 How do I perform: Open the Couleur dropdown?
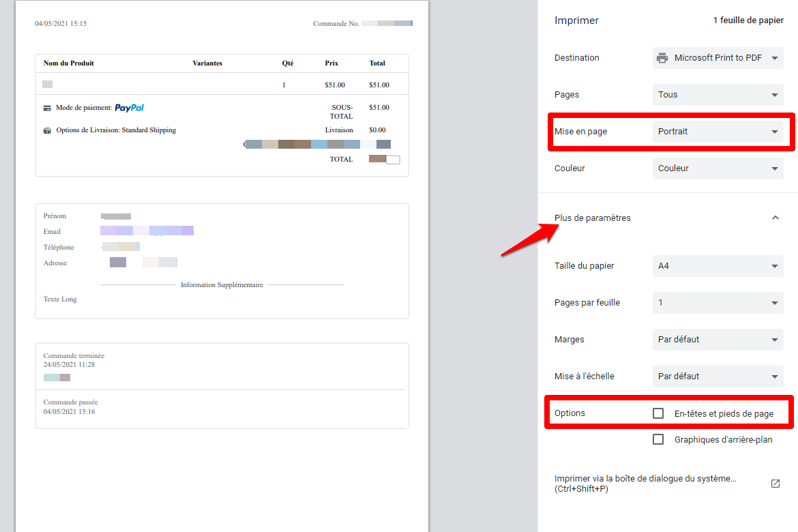coord(718,168)
